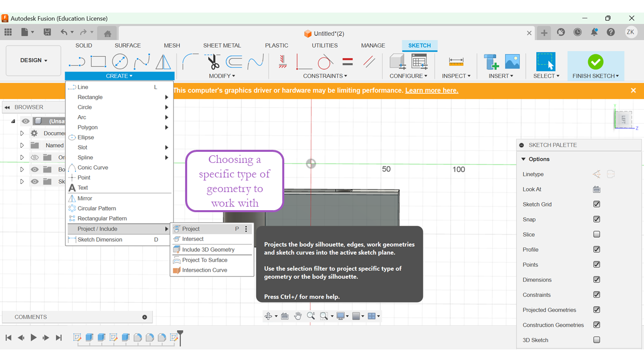Follow the 'Learn more here.' link
Screen dimensions: 644x362
(x=432, y=90)
